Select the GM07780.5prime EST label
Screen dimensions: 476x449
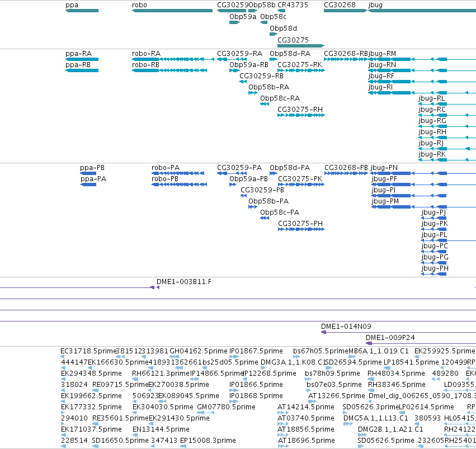[x=226, y=407]
